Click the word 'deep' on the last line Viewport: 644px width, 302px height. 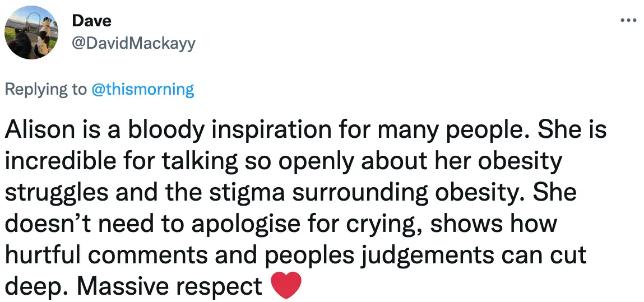point(33,286)
